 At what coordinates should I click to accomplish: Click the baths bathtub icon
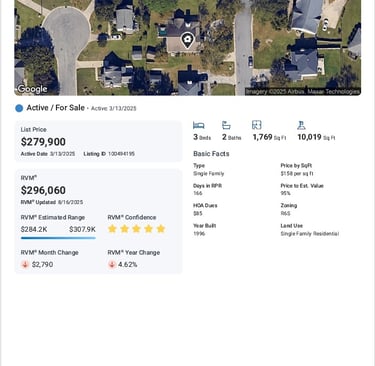point(226,125)
